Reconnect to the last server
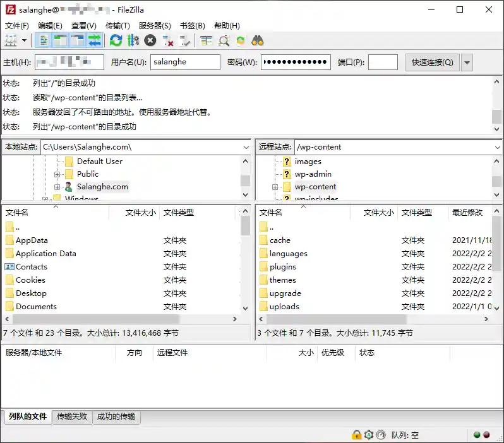 185,40
